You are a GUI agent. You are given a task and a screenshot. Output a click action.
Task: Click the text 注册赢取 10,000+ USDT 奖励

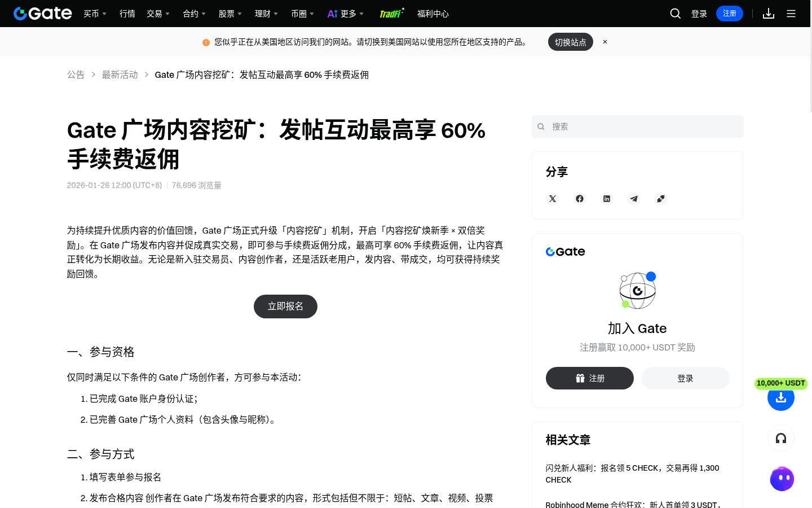click(x=638, y=348)
